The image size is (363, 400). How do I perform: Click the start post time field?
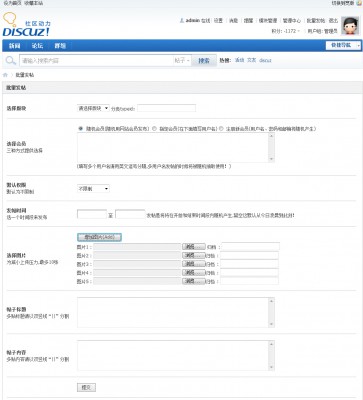pos(92,214)
